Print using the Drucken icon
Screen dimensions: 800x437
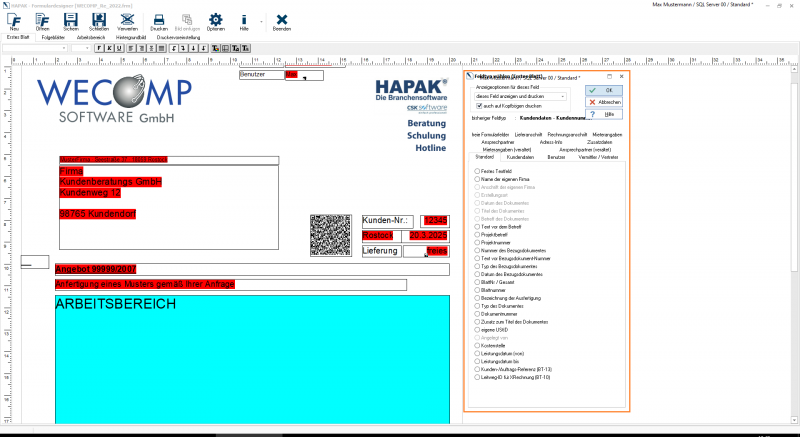159,21
